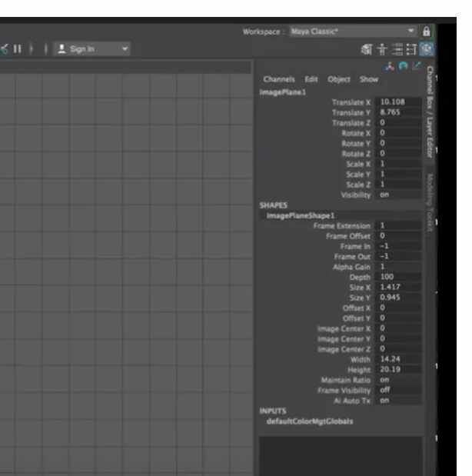The width and height of the screenshot is (472, 476).
Task: Click the Size X value 1.417
Action: pyautogui.click(x=398, y=287)
